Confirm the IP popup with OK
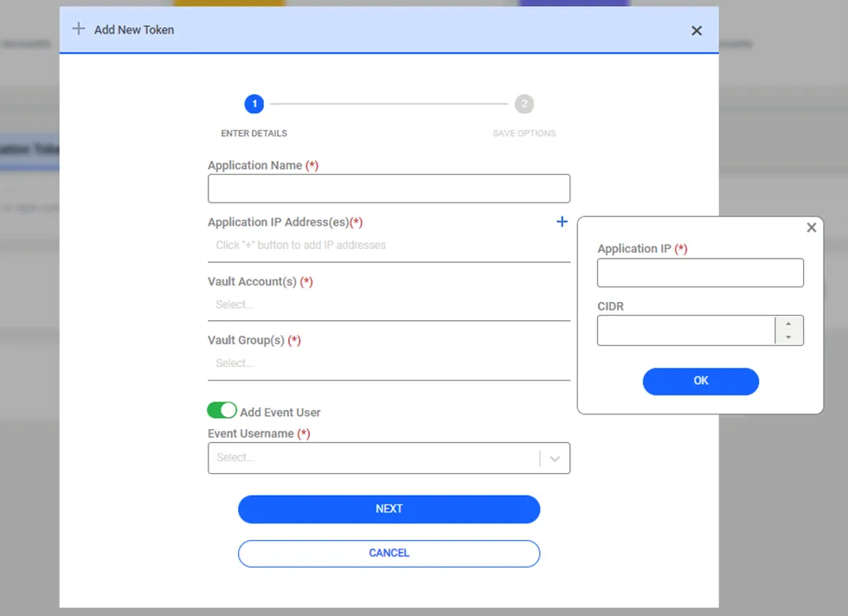848x616 pixels. (x=700, y=381)
